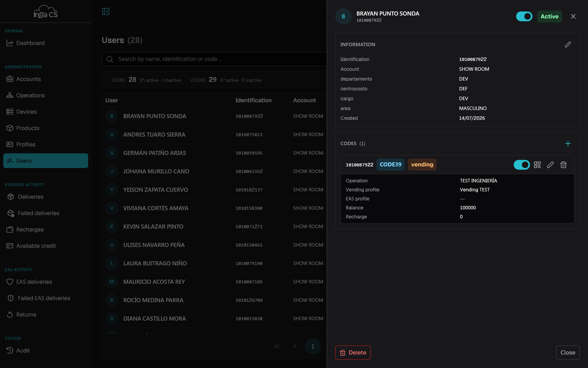
Task: Click the vending type badge
Action: pyautogui.click(x=422, y=165)
